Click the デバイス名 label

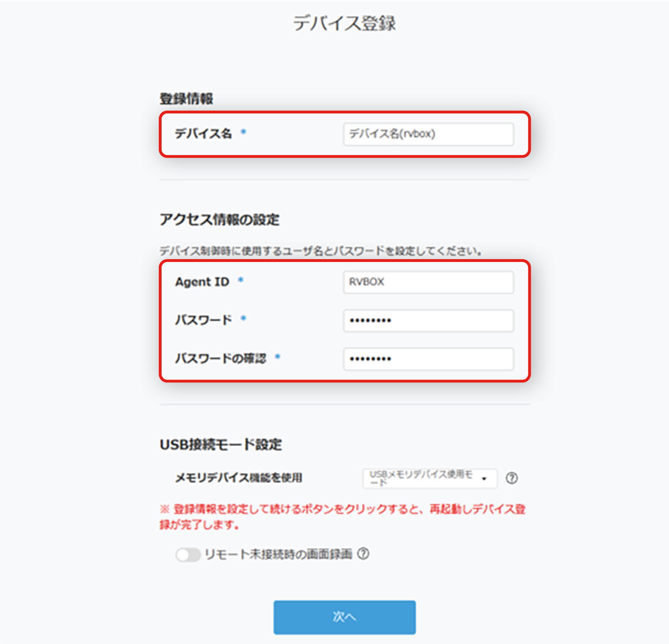pyautogui.click(x=203, y=133)
